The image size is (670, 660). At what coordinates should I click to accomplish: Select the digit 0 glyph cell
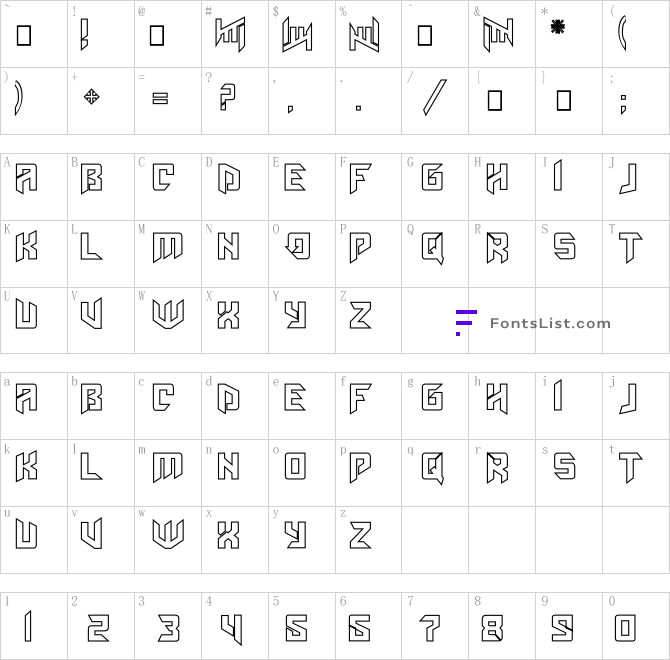[x=626, y=627]
